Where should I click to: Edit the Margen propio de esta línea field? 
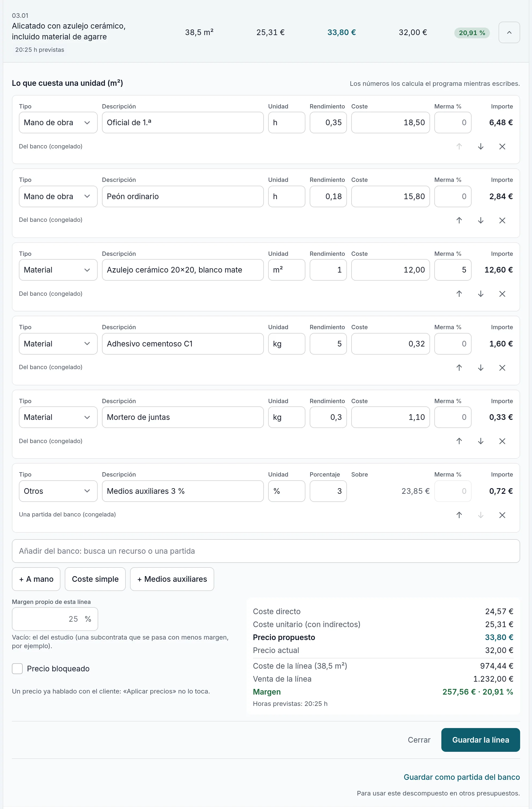click(x=55, y=619)
